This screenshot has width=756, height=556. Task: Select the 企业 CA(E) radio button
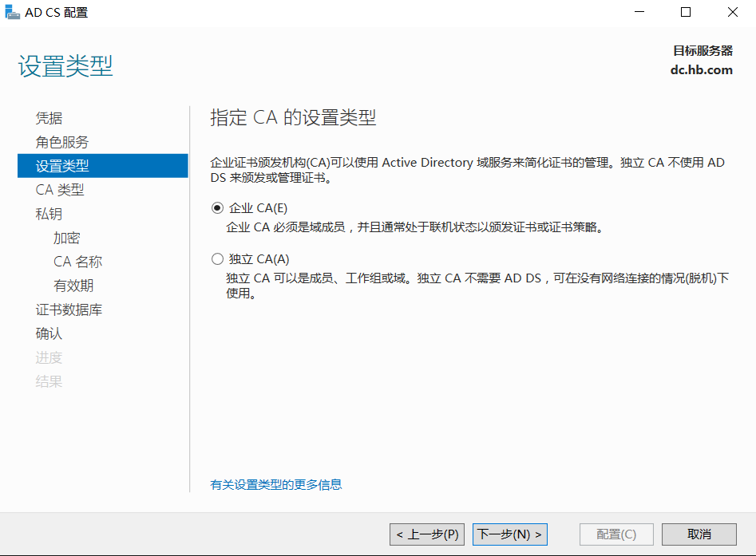[x=217, y=207]
